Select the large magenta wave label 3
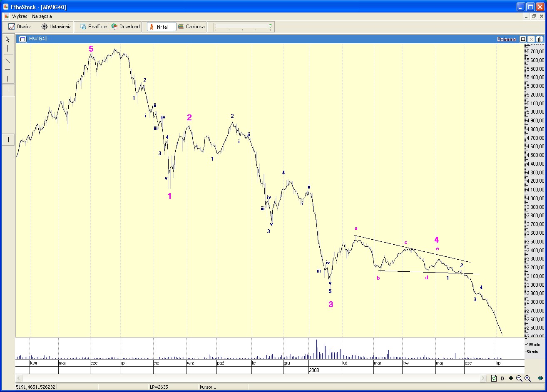This screenshot has height=392, width=547. click(x=331, y=304)
